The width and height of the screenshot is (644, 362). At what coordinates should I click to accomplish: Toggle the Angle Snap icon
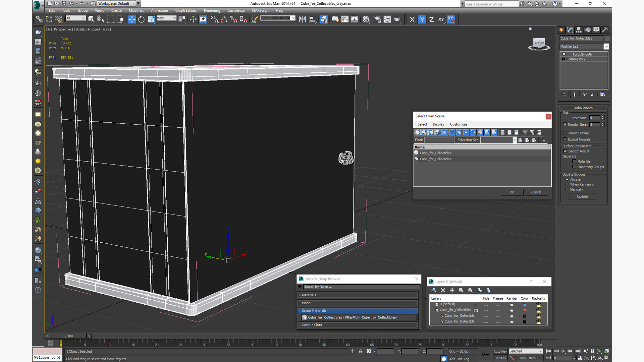tap(224, 19)
